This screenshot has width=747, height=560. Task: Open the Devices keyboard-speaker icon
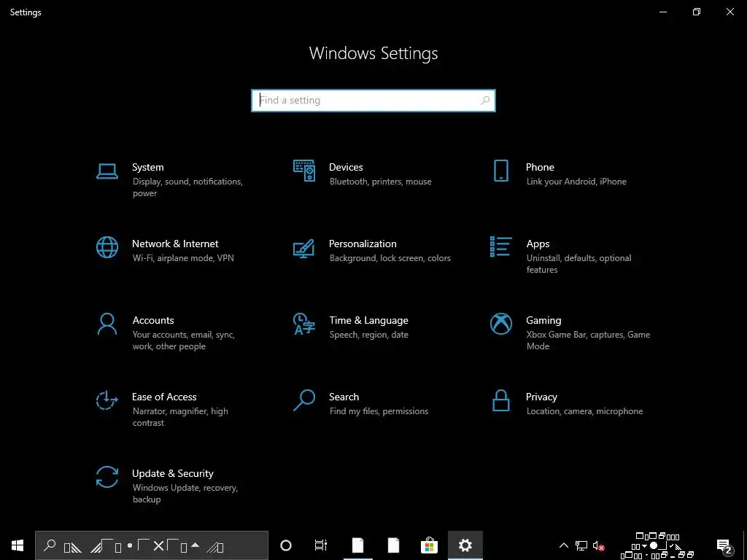[304, 171]
